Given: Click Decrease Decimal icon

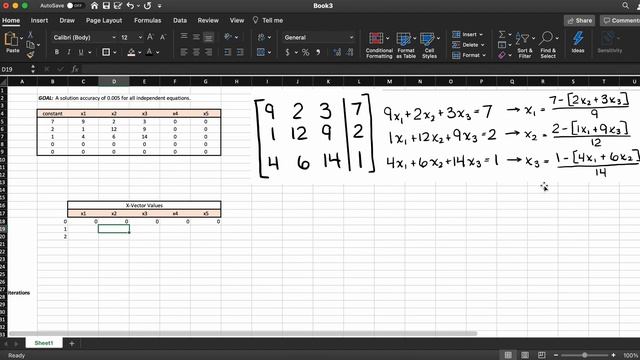Looking at the screenshot, I should pos(349,52).
